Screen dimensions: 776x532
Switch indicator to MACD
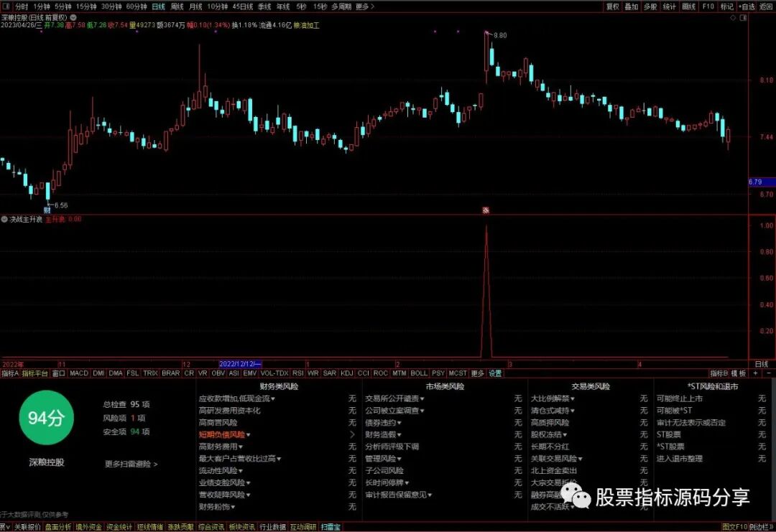pos(79,373)
